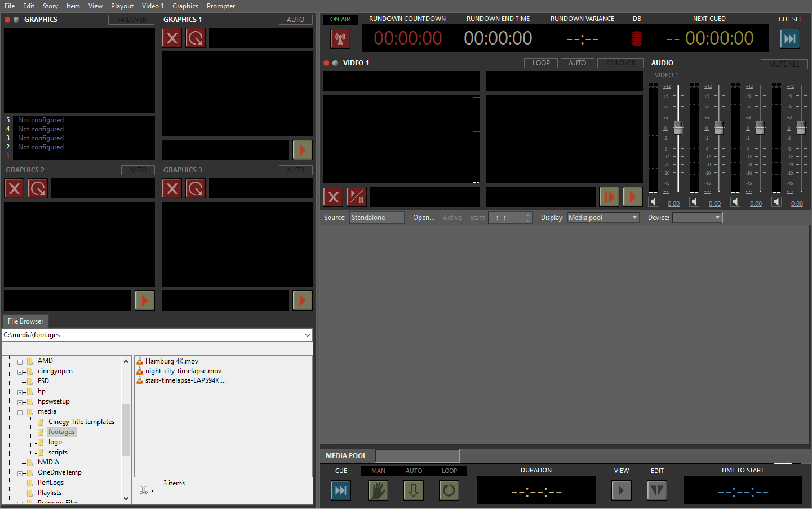Click the first audio channel fader handle

coord(678,128)
